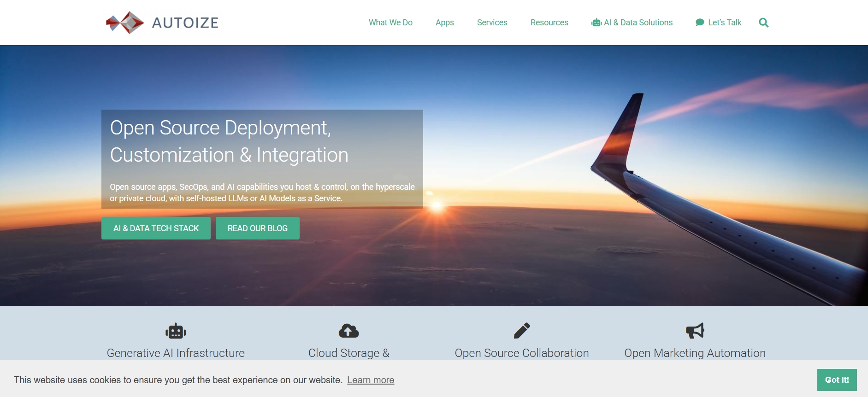Click the READ OUR BLOG button
The image size is (868, 397).
coord(258,228)
